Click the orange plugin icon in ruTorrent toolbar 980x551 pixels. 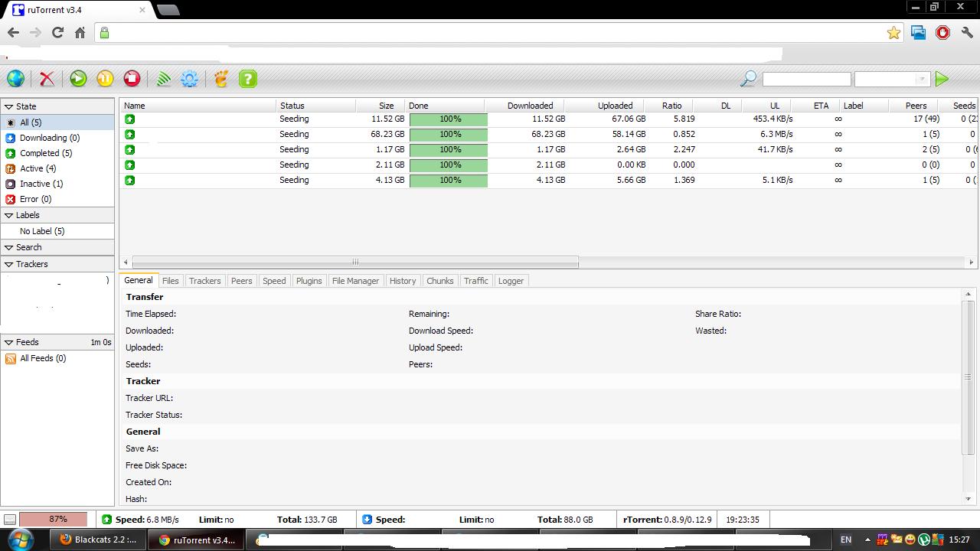click(x=221, y=78)
